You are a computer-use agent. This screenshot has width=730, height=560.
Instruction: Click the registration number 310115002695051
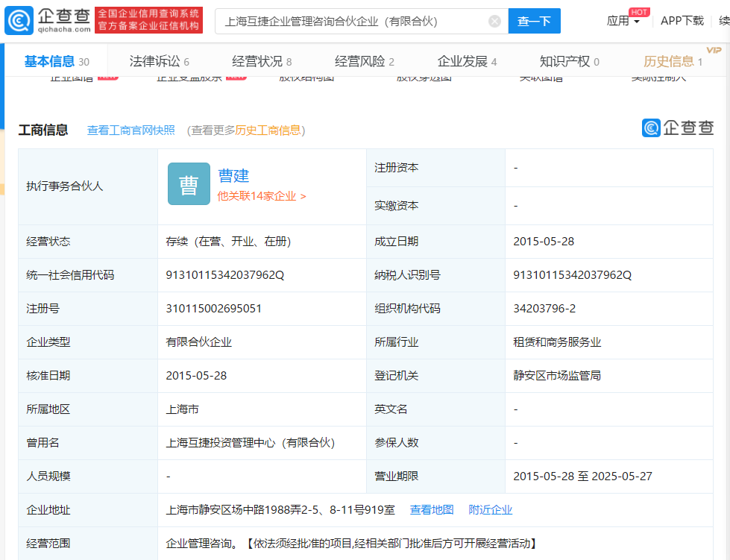[214, 309]
